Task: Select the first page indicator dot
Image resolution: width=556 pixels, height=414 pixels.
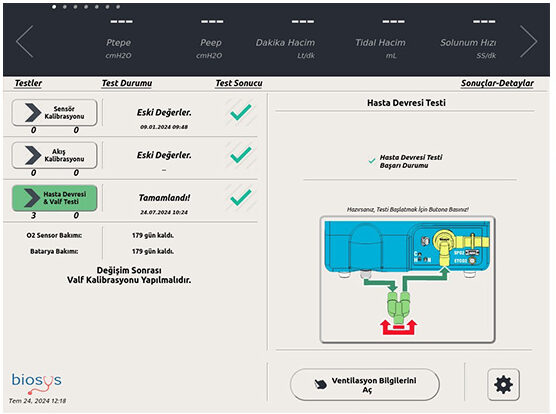Action: point(54,7)
